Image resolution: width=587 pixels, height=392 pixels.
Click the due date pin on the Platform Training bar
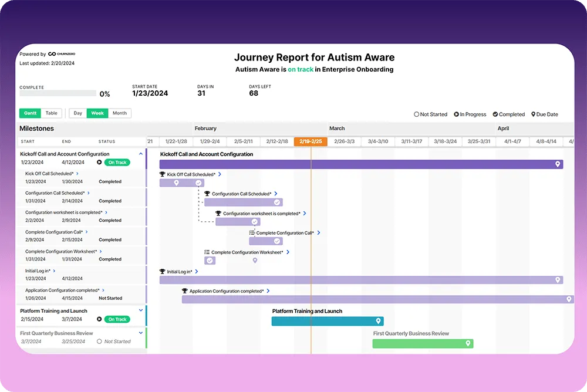(x=378, y=321)
